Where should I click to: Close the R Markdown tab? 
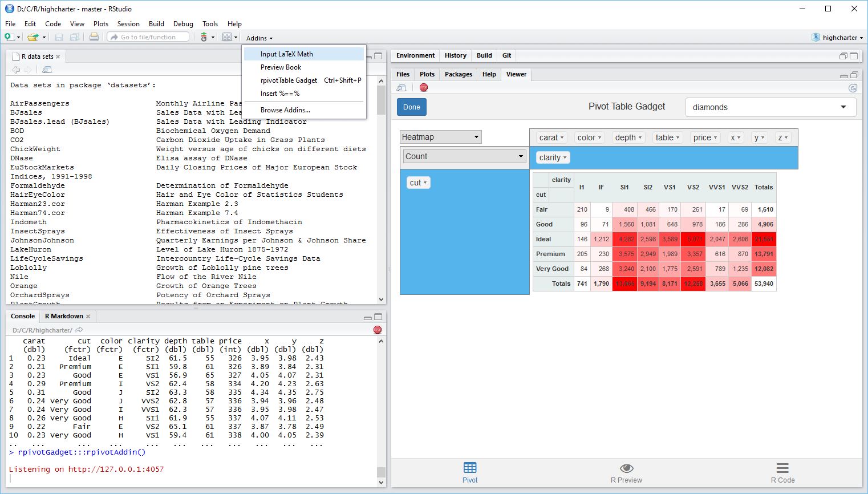point(88,317)
